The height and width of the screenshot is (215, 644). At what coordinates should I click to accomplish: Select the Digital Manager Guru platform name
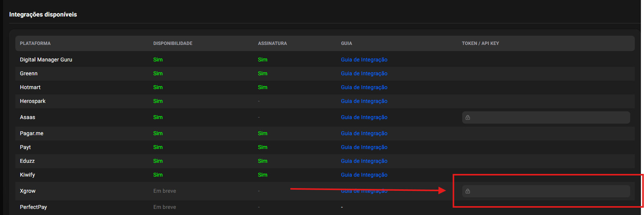click(46, 60)
